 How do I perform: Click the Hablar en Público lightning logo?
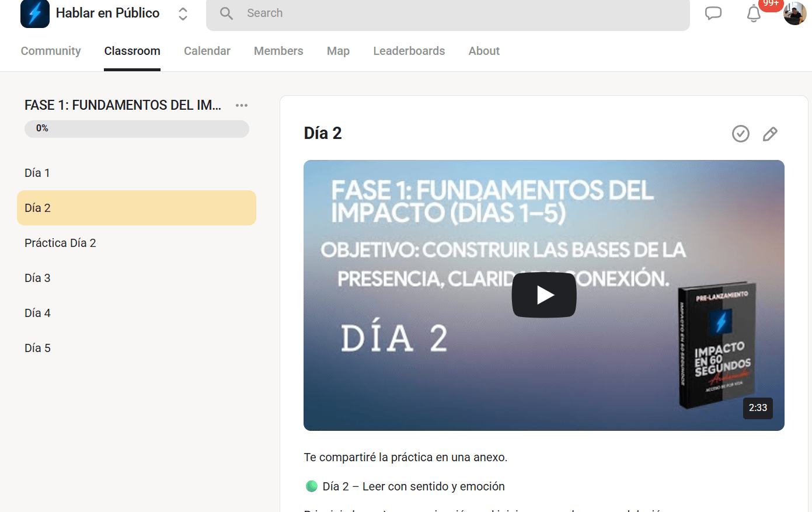[35, 13]
